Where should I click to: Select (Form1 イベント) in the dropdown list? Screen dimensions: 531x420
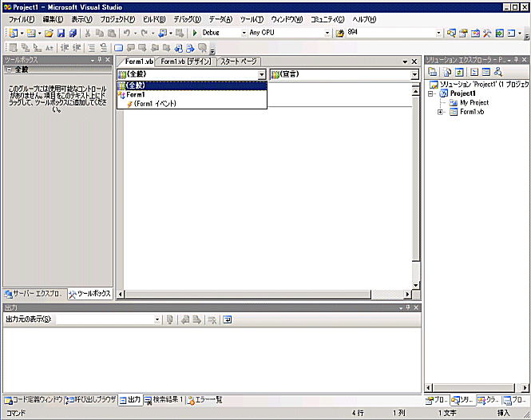[192, 104]
